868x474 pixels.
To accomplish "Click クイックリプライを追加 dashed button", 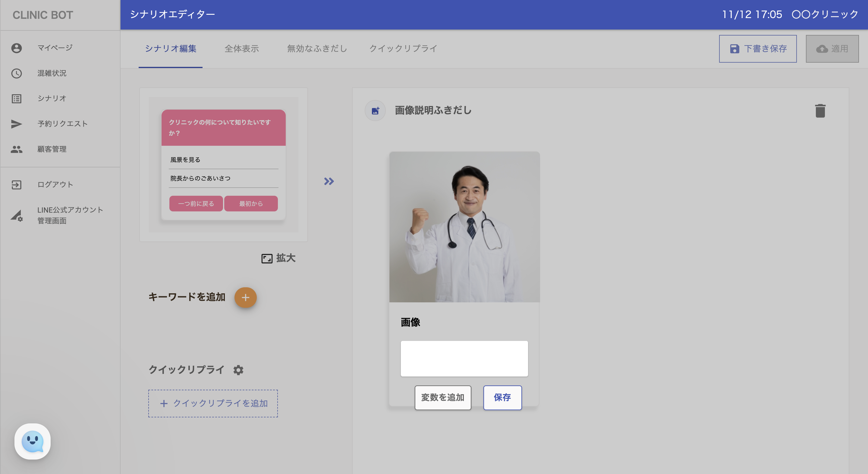I will pyautogui.click(x=213, y=403).
